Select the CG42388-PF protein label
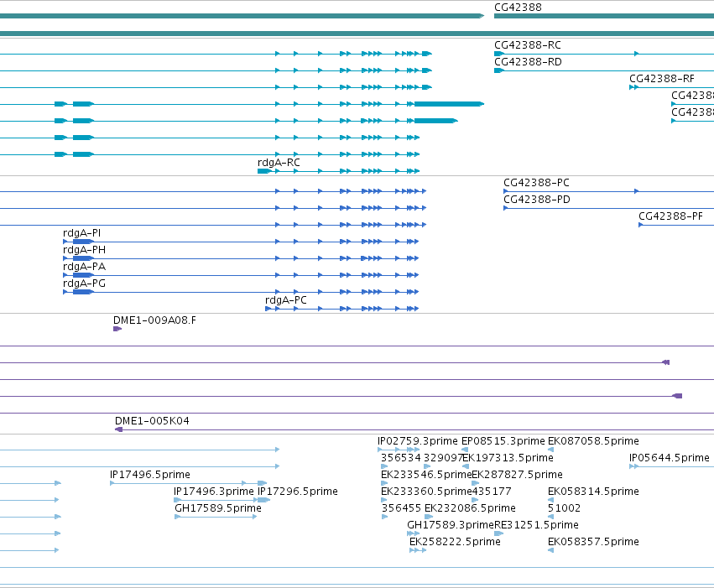Image resolution: width=714 pixels, height=588 pixels. [x=670, y=216]
